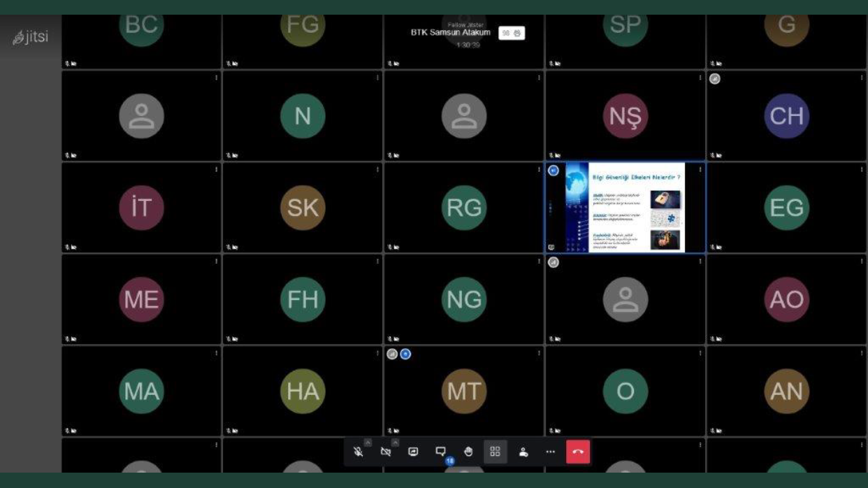Click muted mic icon on EG tile

713,247
